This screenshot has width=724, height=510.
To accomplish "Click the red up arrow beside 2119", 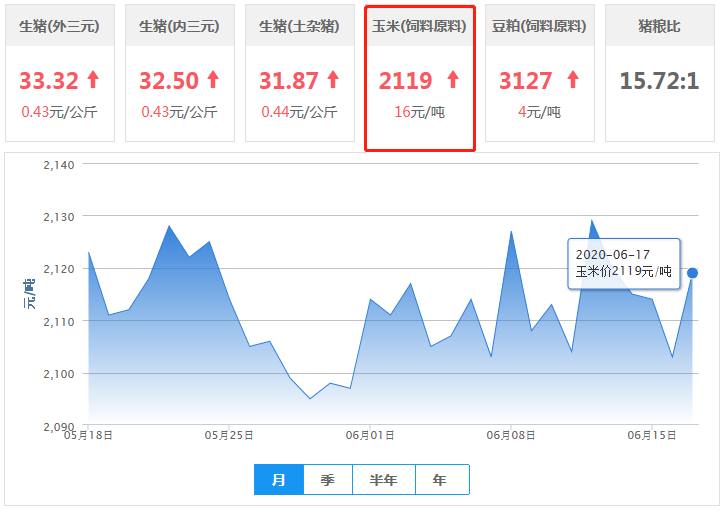I will tap(453, 80).
